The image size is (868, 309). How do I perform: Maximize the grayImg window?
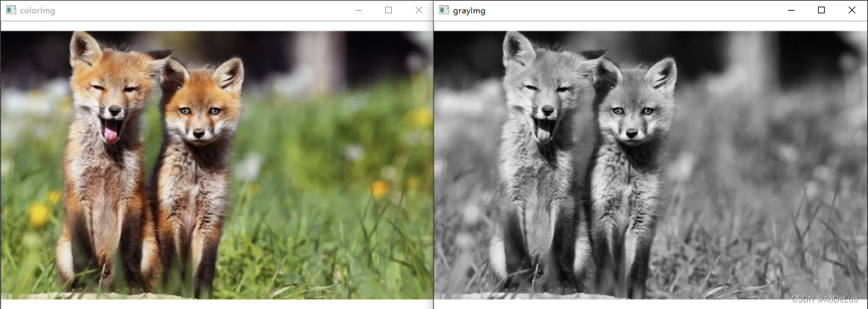[x=821, y=10]
